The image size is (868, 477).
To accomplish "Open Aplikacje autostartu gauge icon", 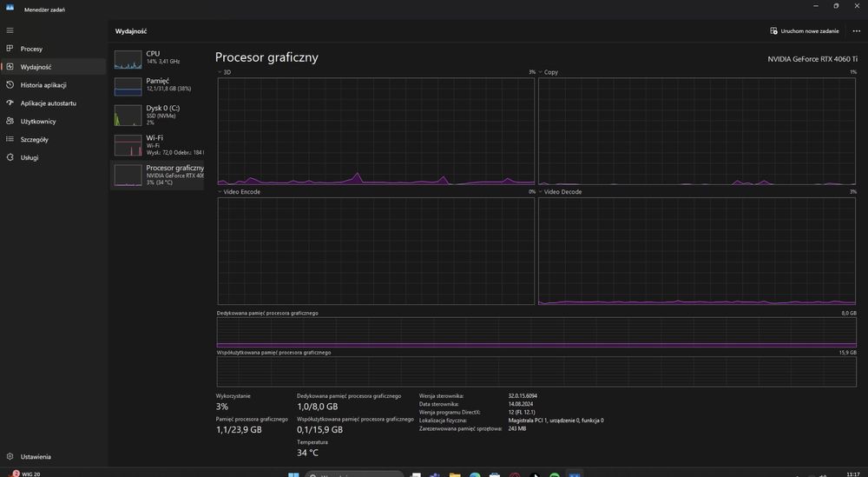I will click(10, 103).
